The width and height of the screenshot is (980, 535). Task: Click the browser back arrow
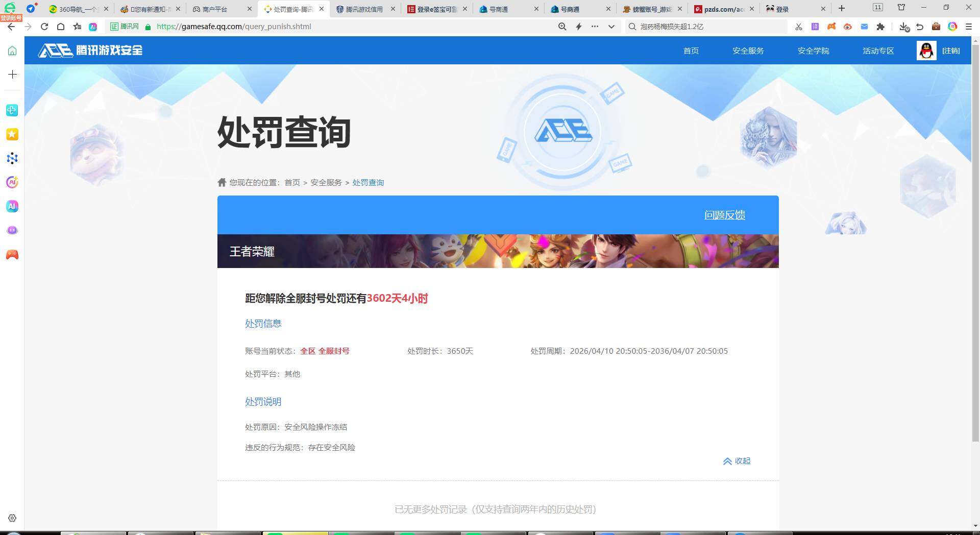click(11, 27)
